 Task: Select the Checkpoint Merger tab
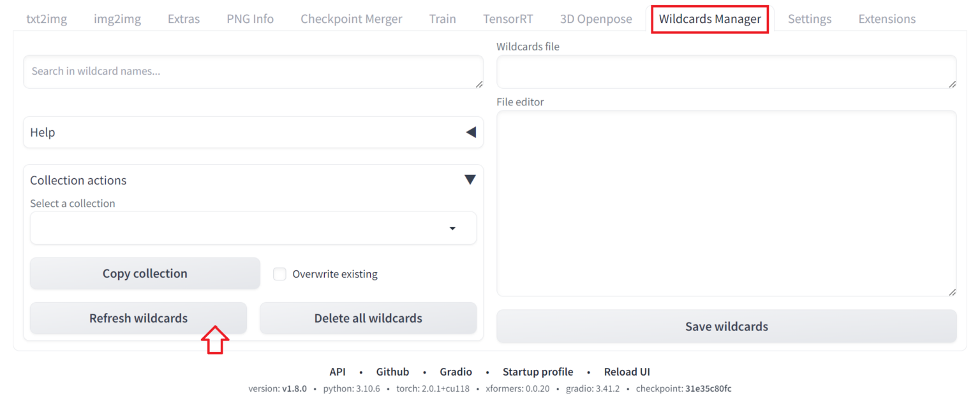tap(352, 19)
